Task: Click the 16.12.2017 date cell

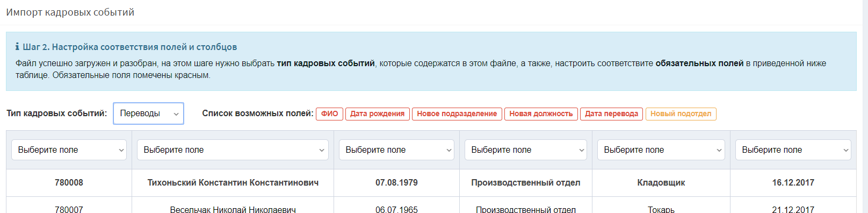Action: (793, 183)
